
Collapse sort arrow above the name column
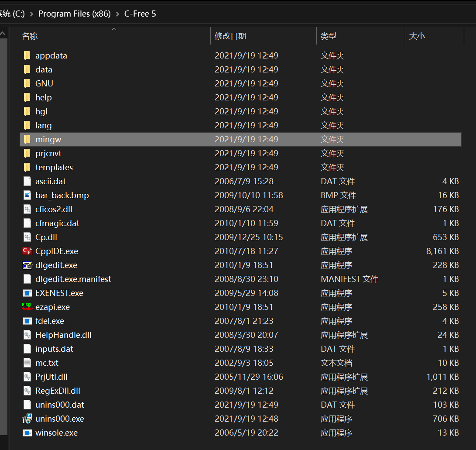114,29
